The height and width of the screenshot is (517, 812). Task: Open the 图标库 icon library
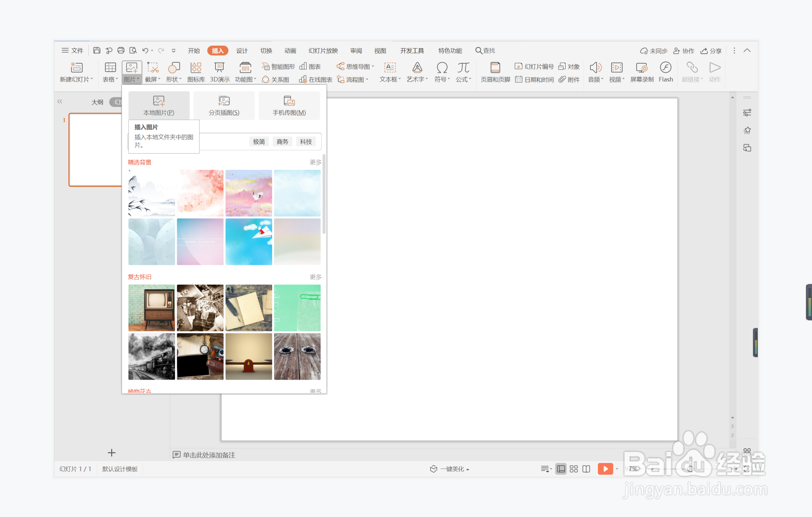[x=196, y=72]
